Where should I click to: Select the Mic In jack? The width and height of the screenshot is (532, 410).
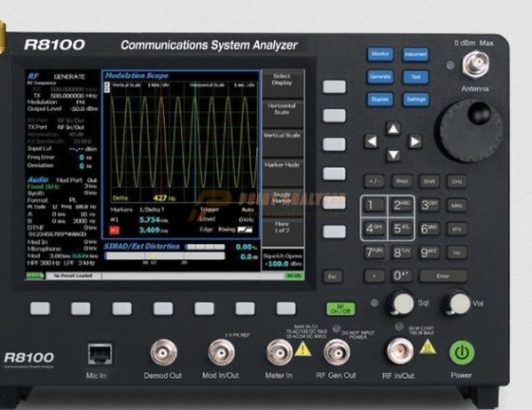(99, 354)
